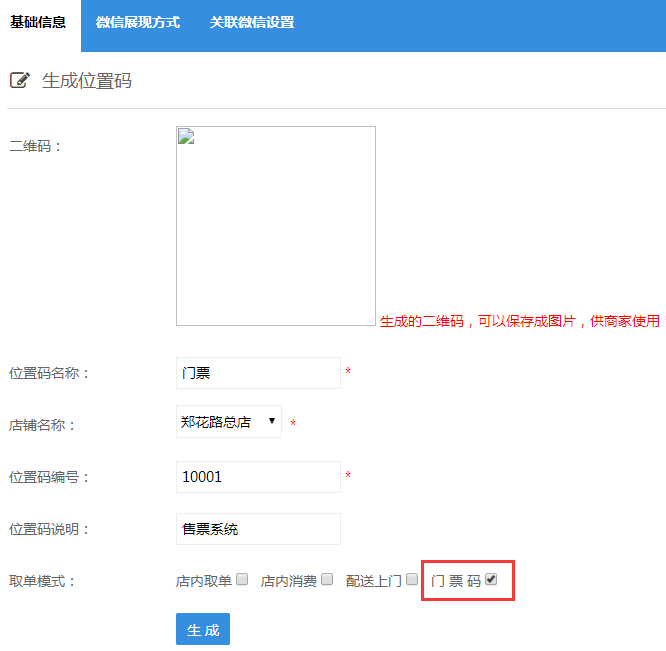
Task: Click the 二维码： label
Action: click(35, 146)
